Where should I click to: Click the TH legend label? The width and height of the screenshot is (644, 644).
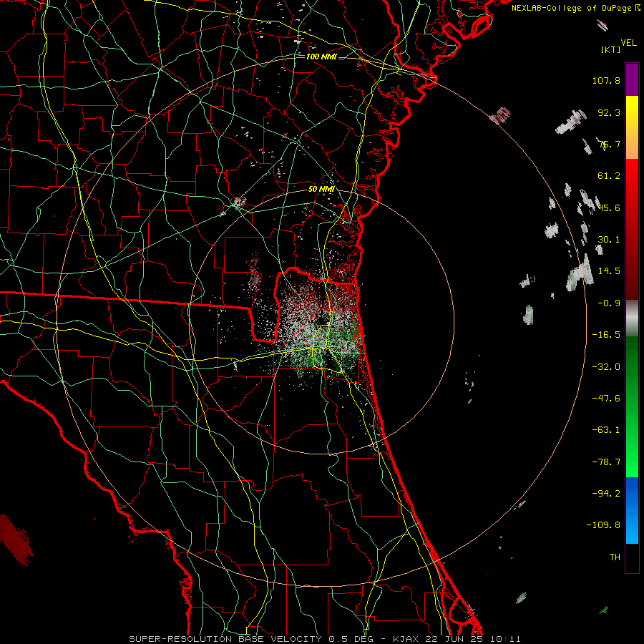click(x=615, y=557)
